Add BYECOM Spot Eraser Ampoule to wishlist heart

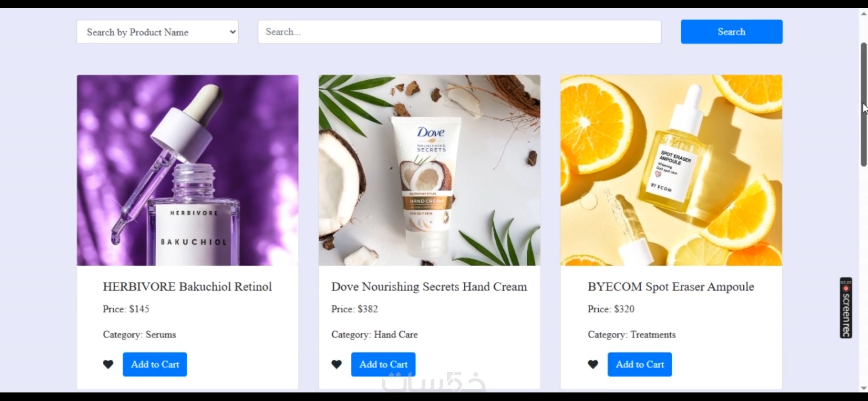[x=593, y=364]
